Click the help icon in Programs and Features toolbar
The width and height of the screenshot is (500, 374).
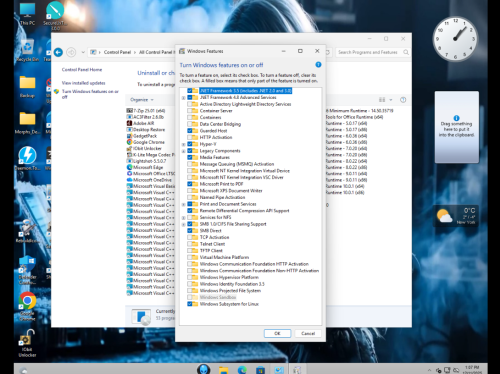403,100
